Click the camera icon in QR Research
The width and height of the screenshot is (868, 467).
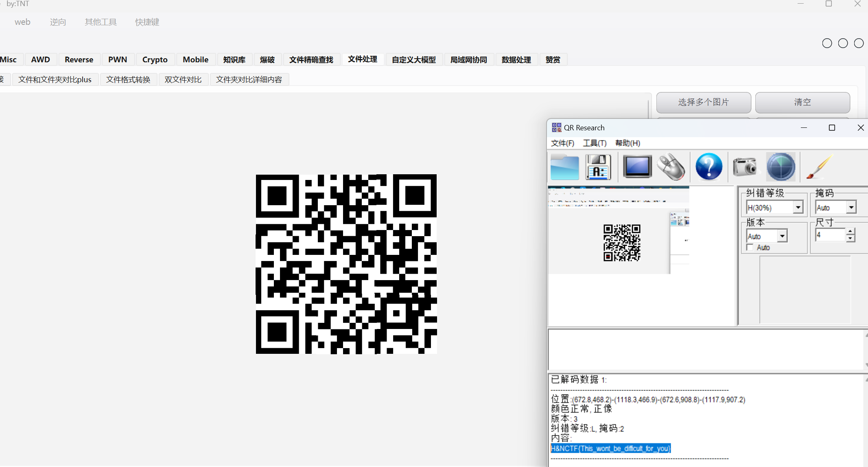click(x=745, y=167)
